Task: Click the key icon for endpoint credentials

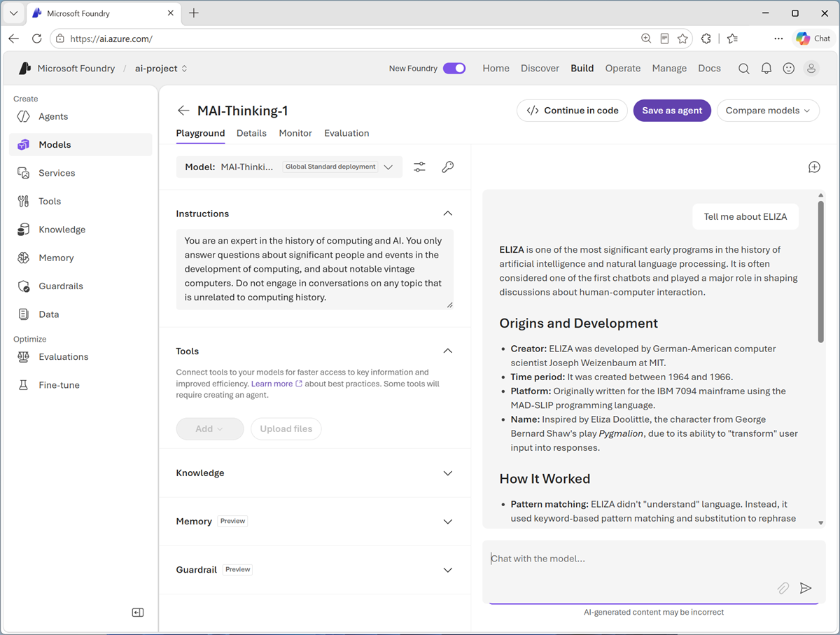Action: pyautogui.click(x=448, y=167)
